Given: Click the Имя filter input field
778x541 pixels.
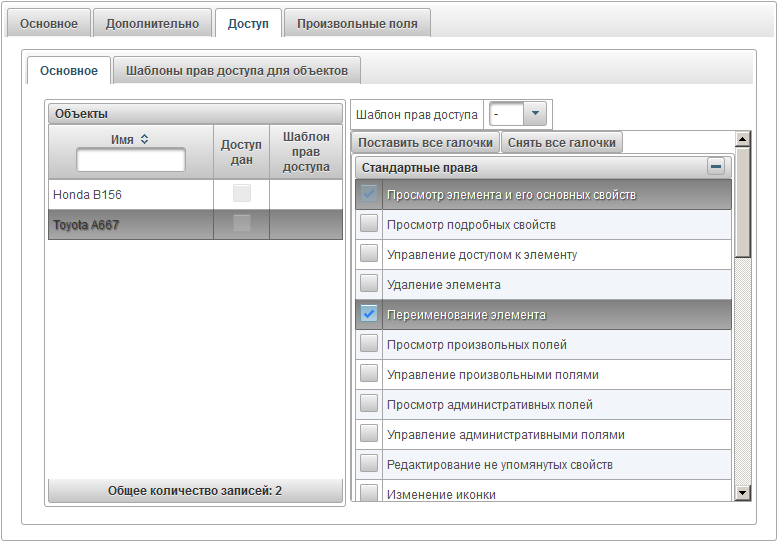Looking at the screenshot, I should click(x=131, y=160).
